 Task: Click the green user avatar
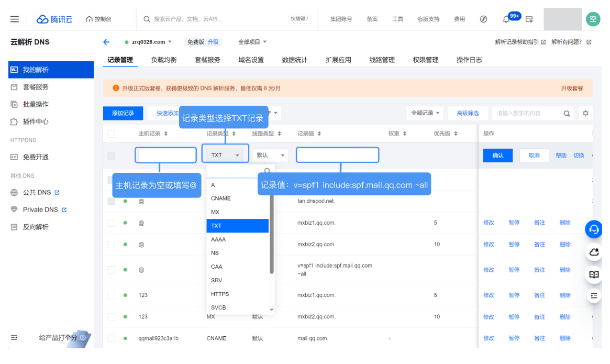pyautogui.click(x=593, y=19)
